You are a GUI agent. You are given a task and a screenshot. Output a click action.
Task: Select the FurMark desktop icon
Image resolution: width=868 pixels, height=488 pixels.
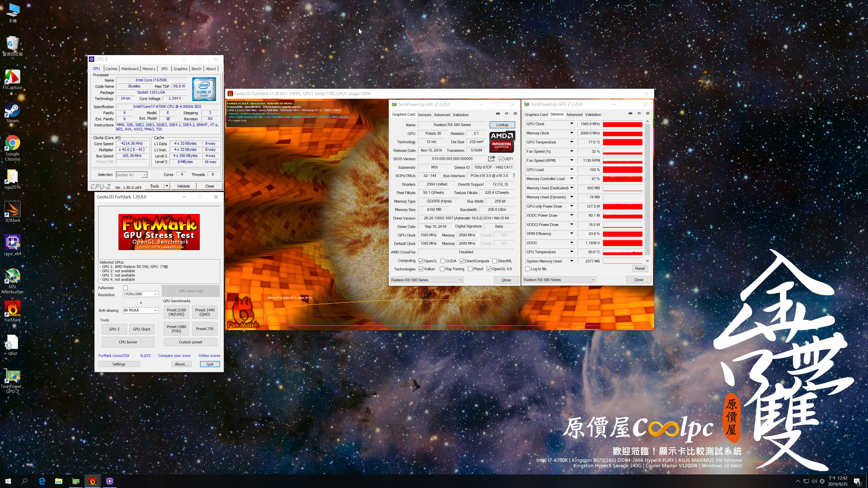pyautogui.click(x=12, y=312)
